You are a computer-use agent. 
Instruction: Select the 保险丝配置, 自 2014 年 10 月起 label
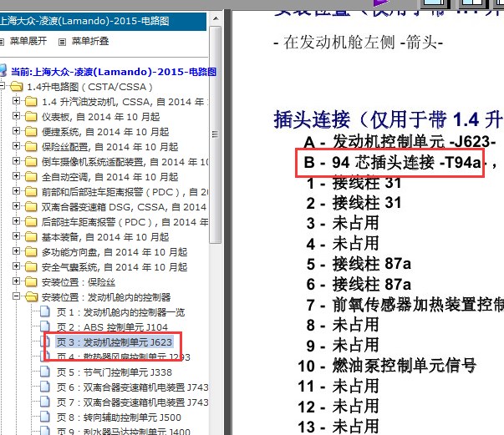pos(110,147)
